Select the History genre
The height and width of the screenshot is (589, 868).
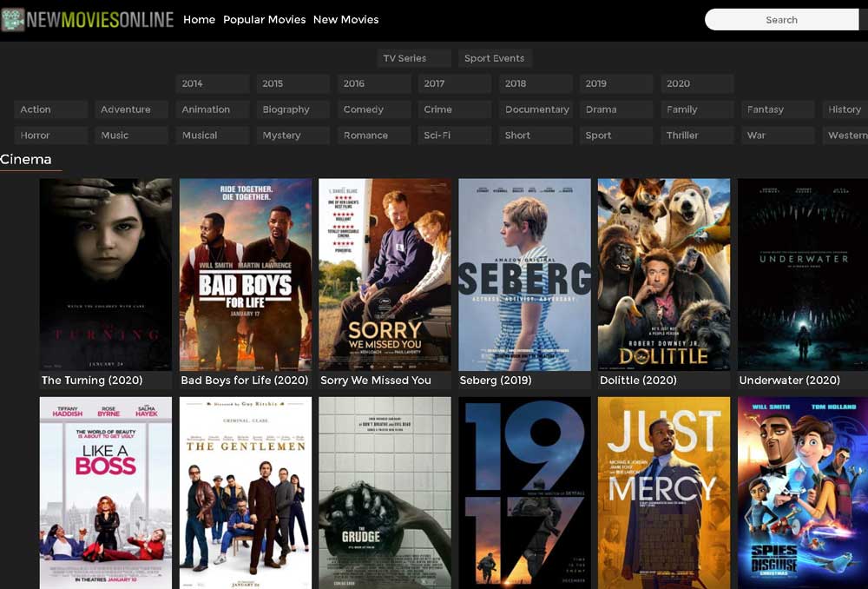point(845,109)
